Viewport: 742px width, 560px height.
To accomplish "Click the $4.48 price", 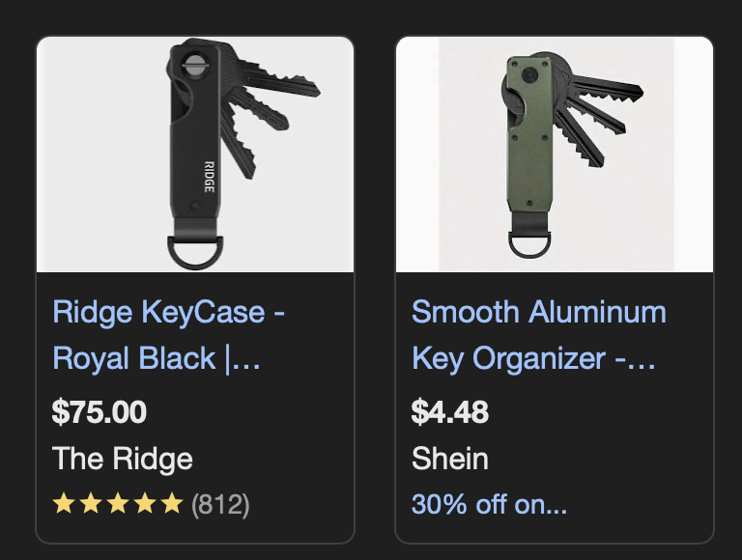I will click(450, 412).
